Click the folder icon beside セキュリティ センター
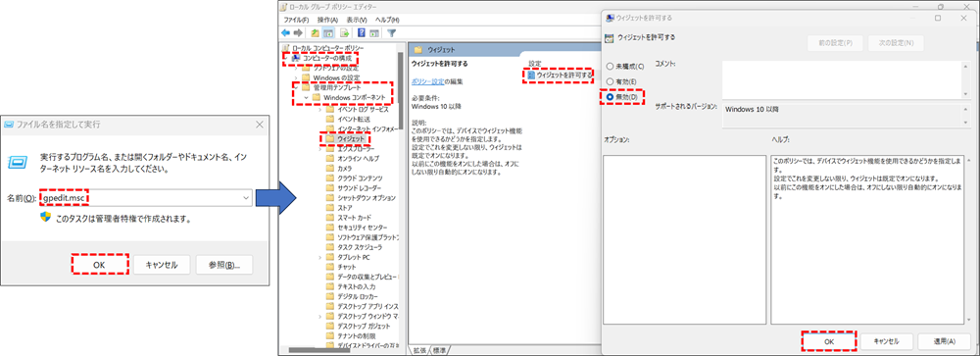Screen dimensions: 980x356 tap(330, 228)
